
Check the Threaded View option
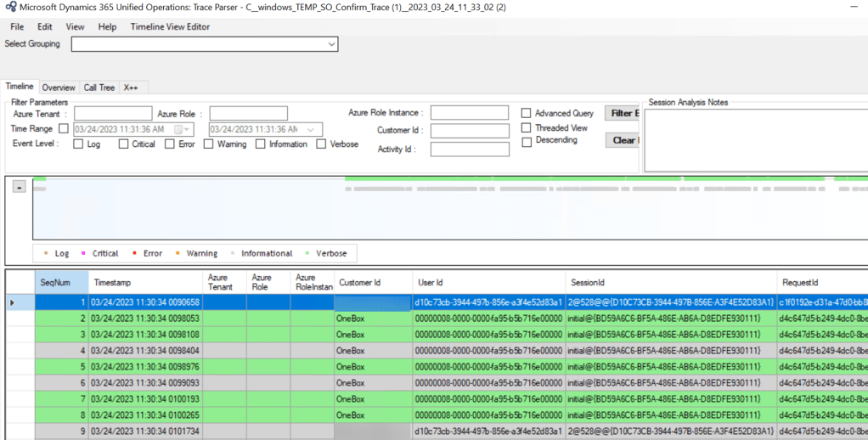[x=527, y=127]
